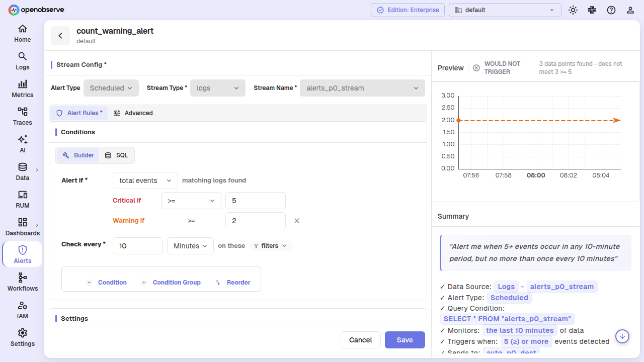
Task: Click the alerts_p0_stream chip in Summary
Action: [x=562, y=287]
